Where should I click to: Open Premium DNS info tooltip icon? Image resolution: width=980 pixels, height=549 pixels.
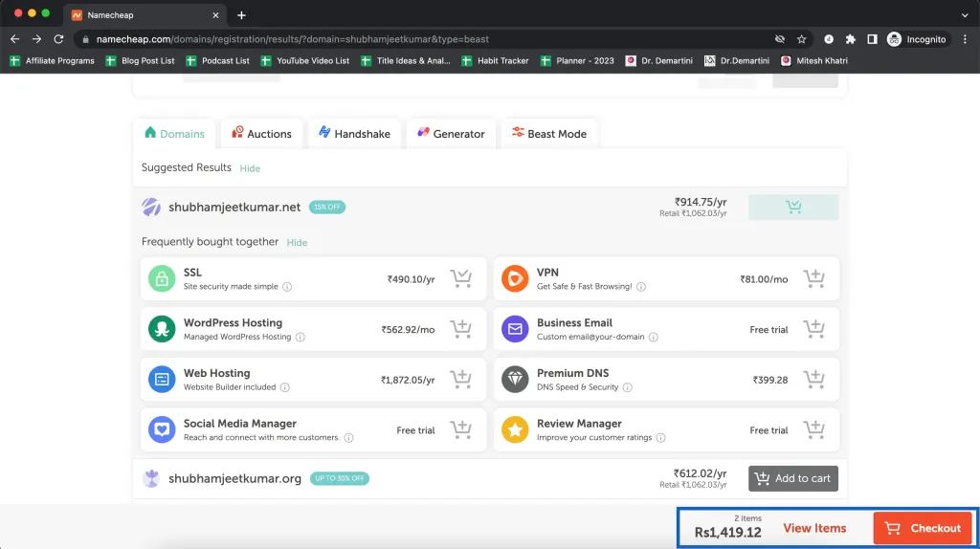tap(627, 387)
